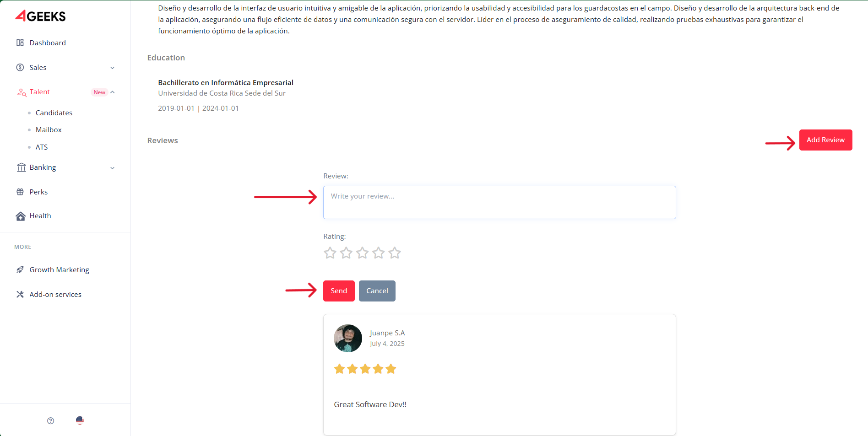Submit the review with Send
Screen dimensions: 868x436
tap(339, 291)
